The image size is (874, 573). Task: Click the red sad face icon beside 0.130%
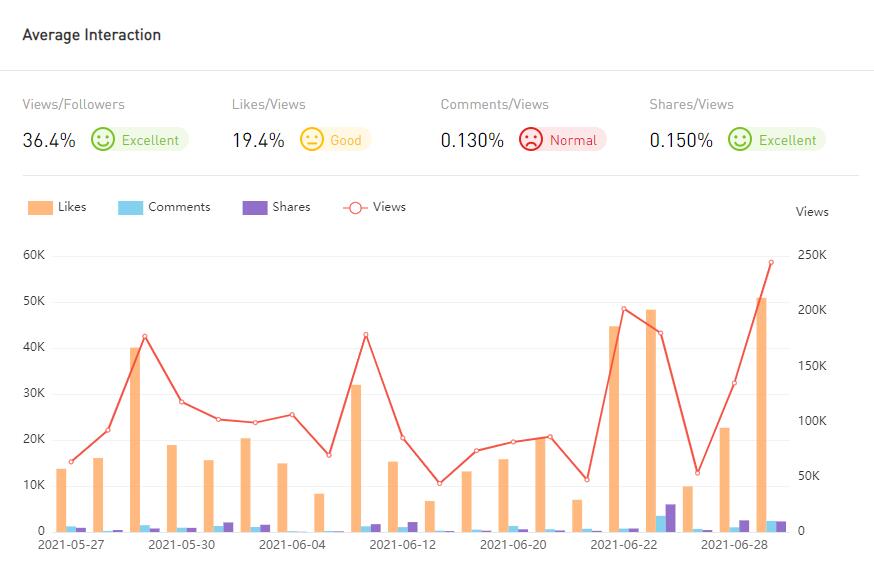click(530, 140)
